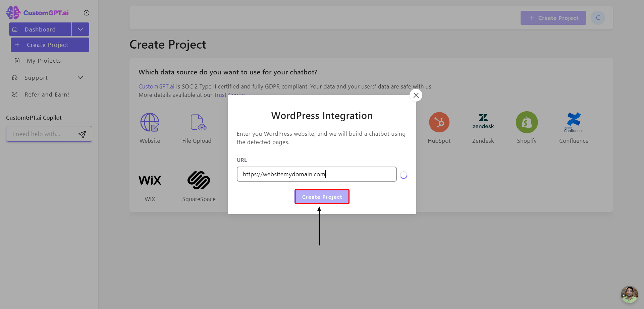Open Refer and Earn! page
Image resolution: width=644 pixels, height=309 pixels.
pos(47,95)
